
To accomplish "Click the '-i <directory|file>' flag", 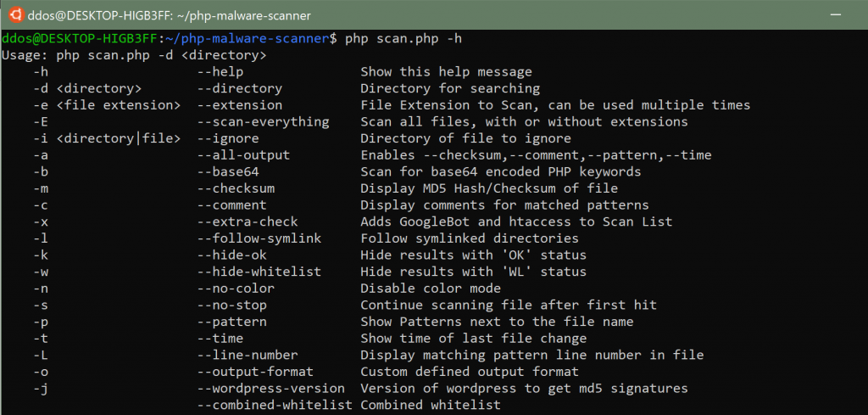I will (x=107, y=138).
